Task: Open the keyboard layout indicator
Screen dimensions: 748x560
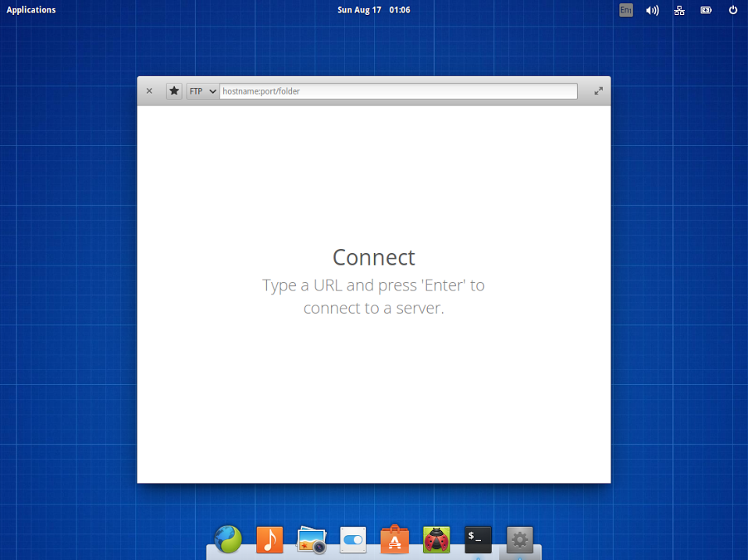Action: (626, 10)
